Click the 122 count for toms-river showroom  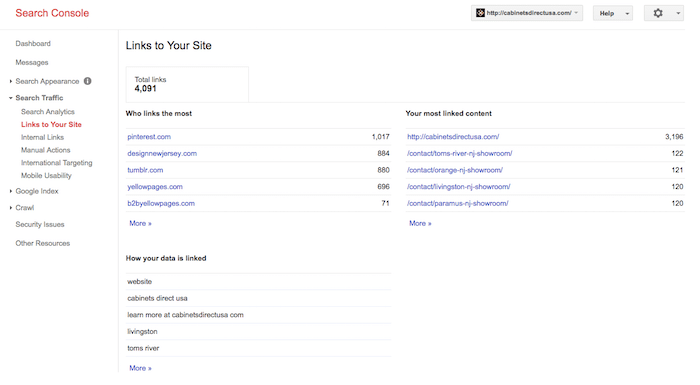click(x=677, y=153)
